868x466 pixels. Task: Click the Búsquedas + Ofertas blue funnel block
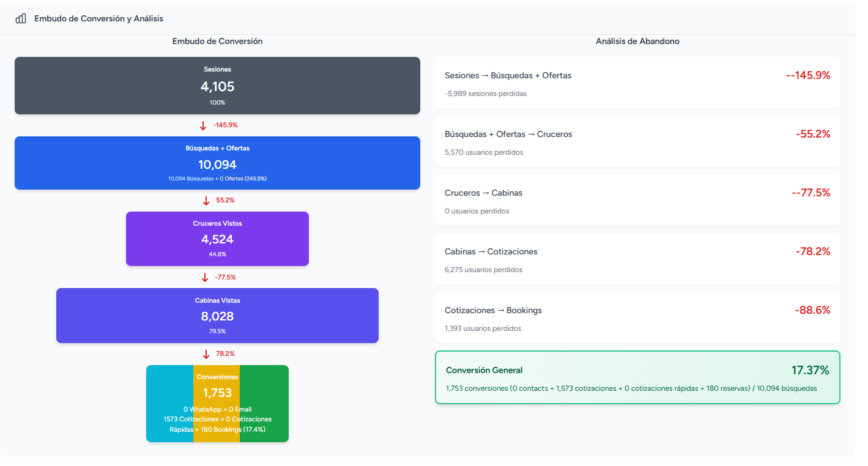coord(217,163)
